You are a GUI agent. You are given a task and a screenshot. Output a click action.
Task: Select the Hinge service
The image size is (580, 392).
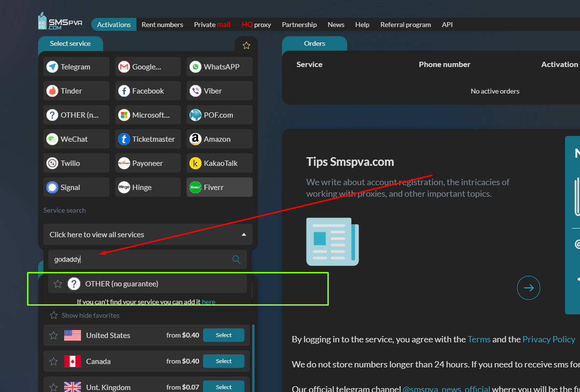click(x=148, y=187)
